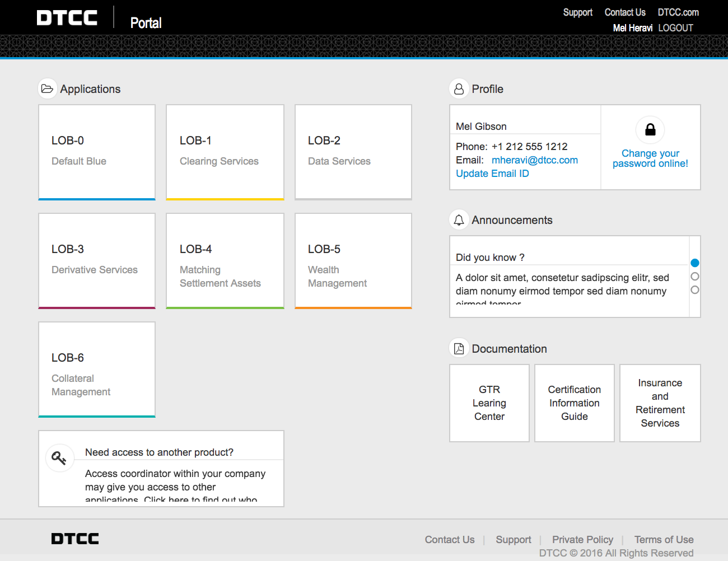Image resolution: width=728 pixels, height=561 pixels.
Task: Click the Announcements bell icon
Action: (459, 219)
